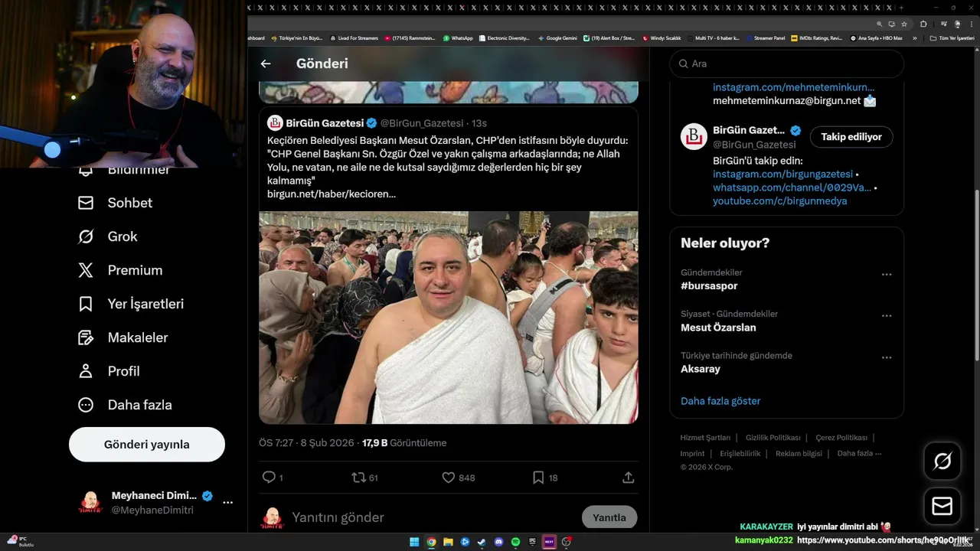Open Spotify from the taskbar
The width and height of the screenshot is (980, 551).
pyautogui.click(x=515, y=542)
